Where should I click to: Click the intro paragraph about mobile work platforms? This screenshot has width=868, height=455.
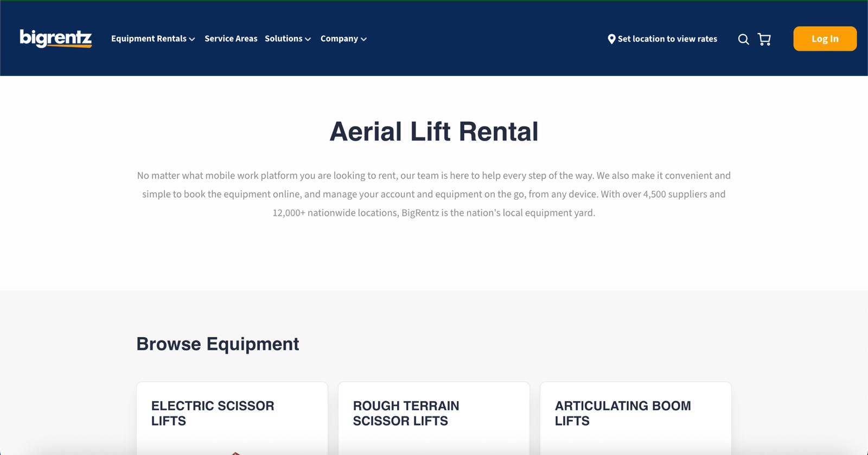coord(433,194)
